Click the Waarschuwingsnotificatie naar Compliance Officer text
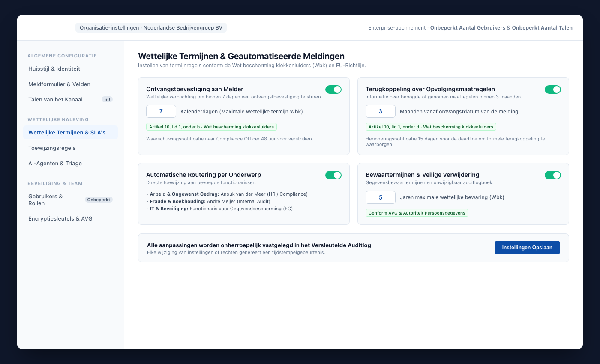600x364 pixels. 230,139
